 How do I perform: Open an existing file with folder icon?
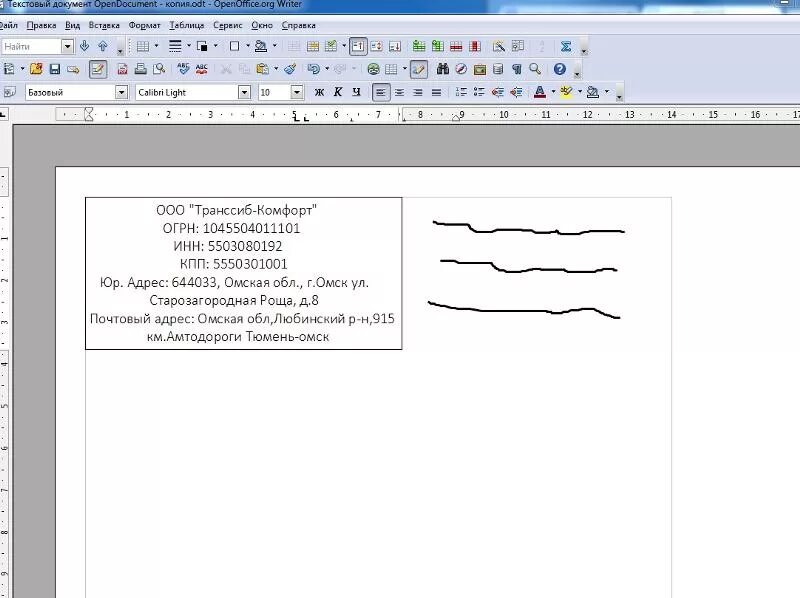tap(36, 69)
